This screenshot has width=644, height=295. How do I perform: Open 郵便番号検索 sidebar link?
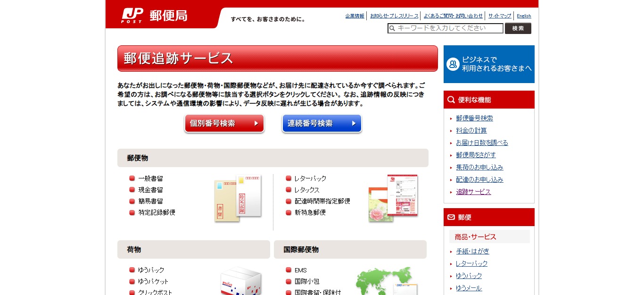coord(474,118)
